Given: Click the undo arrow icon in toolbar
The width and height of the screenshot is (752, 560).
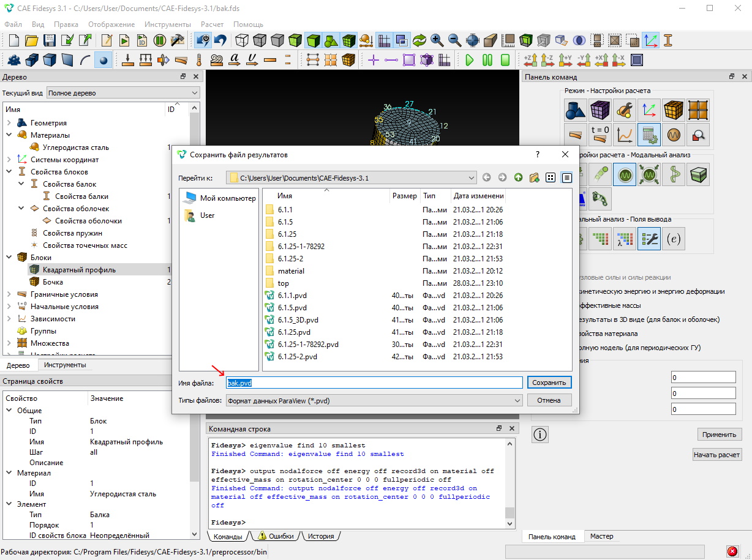Looking at the screenshot, I should (x=220, y=40).
